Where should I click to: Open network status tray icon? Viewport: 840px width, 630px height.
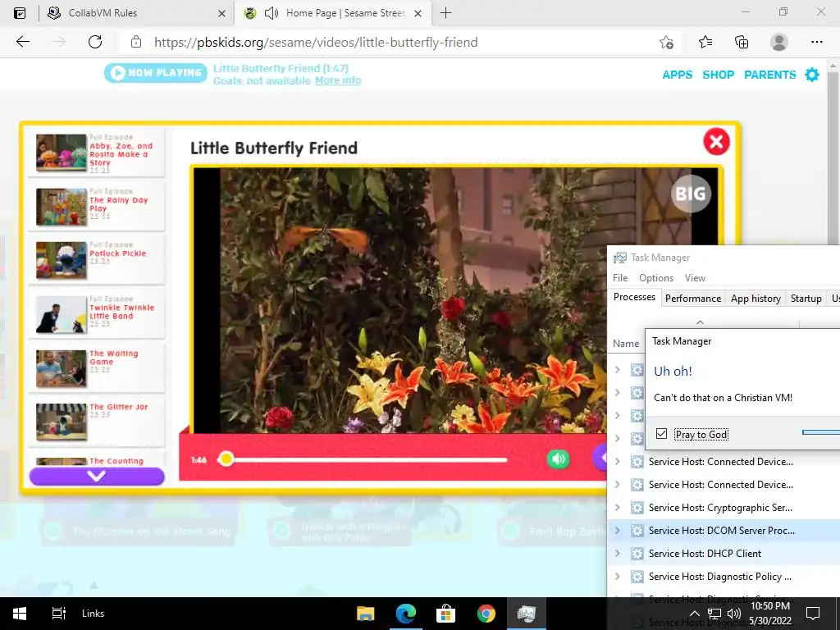point(714,614)
